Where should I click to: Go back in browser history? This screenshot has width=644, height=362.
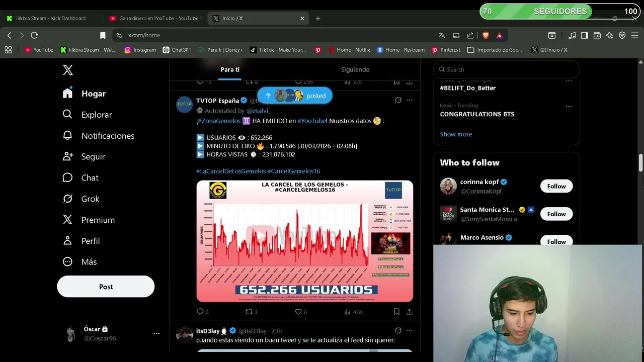point(9,35)
